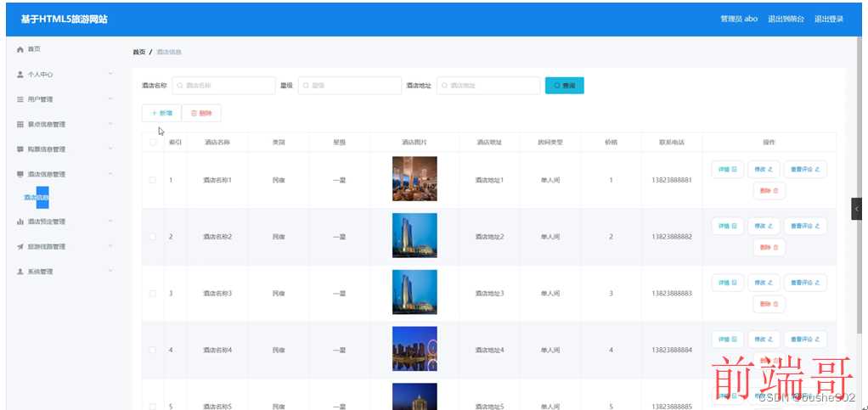Click the home icon beside 首页
The image size is (868, 410).
(20, 49)
